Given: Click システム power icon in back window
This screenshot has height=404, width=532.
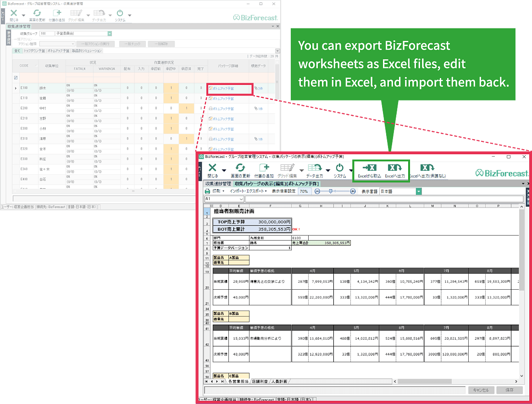Looking at the screenshot, I should click(x=120, y=13).
